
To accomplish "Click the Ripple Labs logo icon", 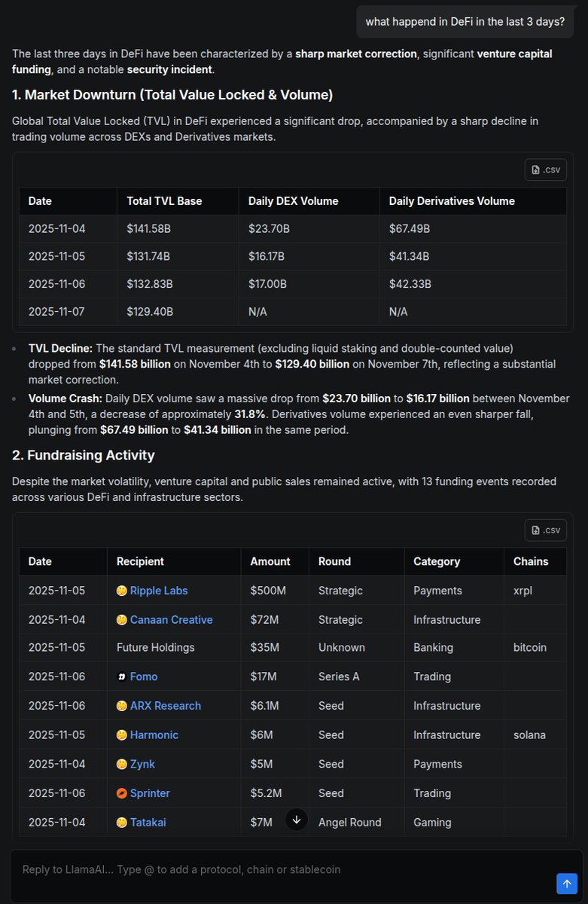I will tap(121, 591).
